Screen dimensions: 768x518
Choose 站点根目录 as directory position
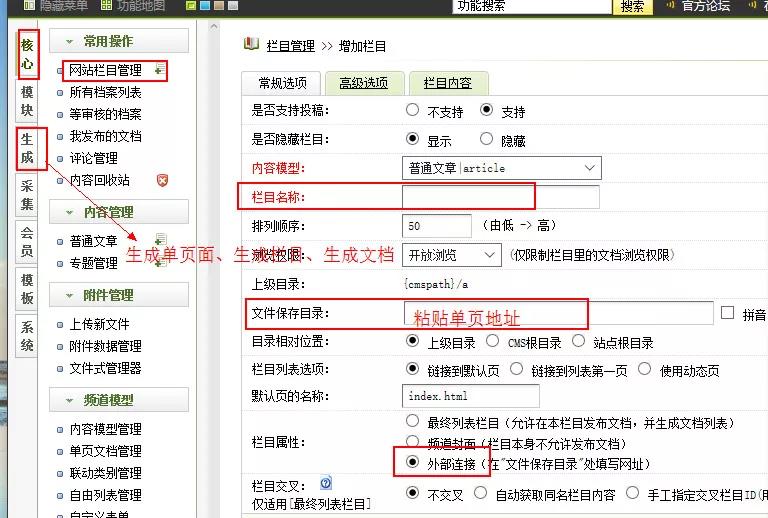pos(578,341)
